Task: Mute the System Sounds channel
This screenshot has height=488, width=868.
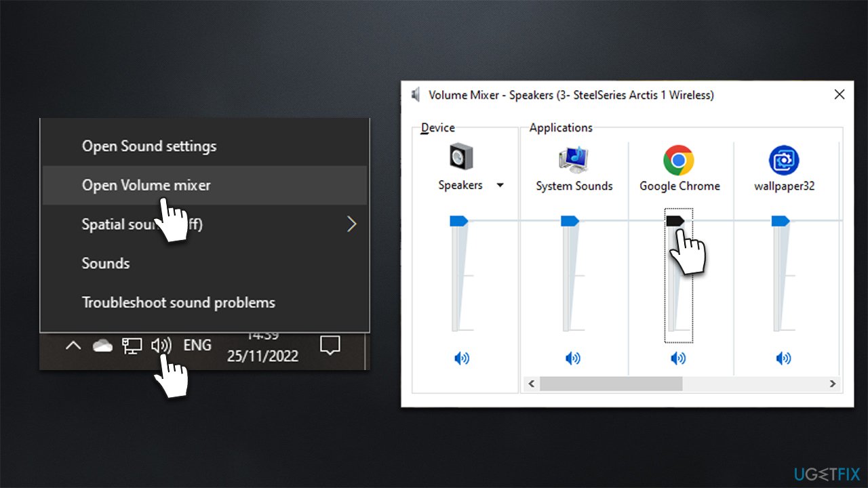Action: [573, 358]
